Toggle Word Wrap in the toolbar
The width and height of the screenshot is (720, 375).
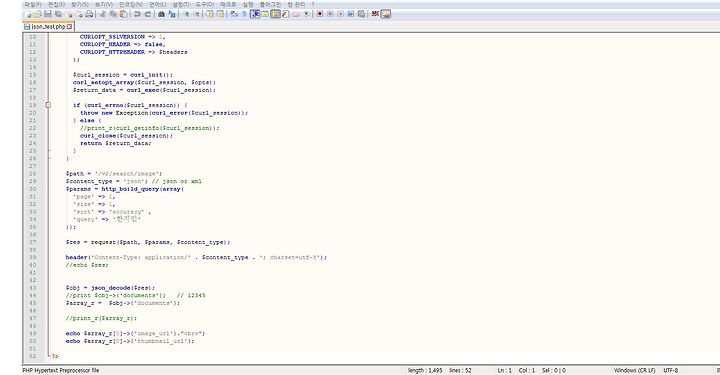(234, 14)
